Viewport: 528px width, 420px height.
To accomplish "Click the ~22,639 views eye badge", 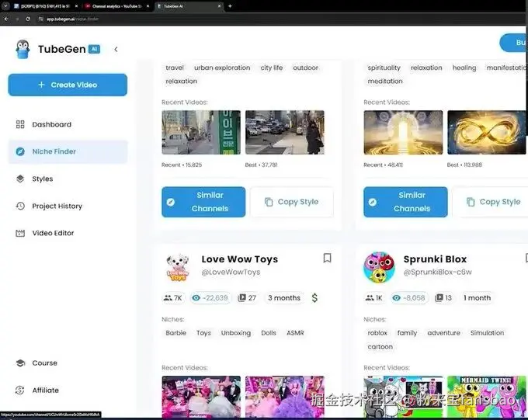I will [210, 298].
